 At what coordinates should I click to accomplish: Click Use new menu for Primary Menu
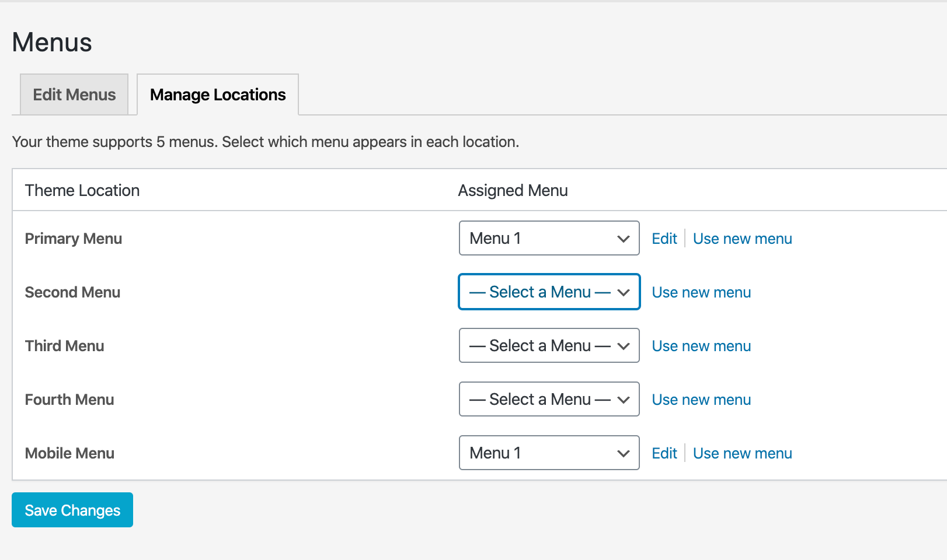(742, 239)
